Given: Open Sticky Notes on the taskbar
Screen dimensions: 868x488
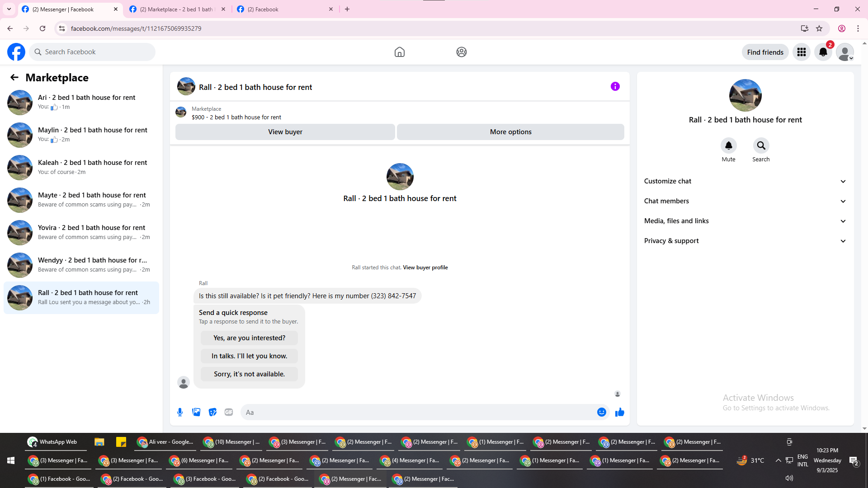Looking at the screenshot, I should coord(121,442).
